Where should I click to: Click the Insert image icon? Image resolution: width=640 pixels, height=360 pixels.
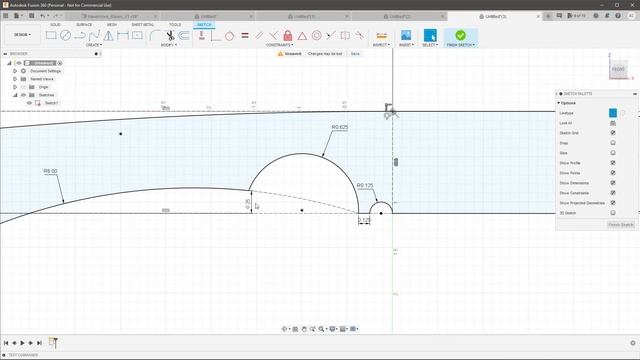click(406, 35)
